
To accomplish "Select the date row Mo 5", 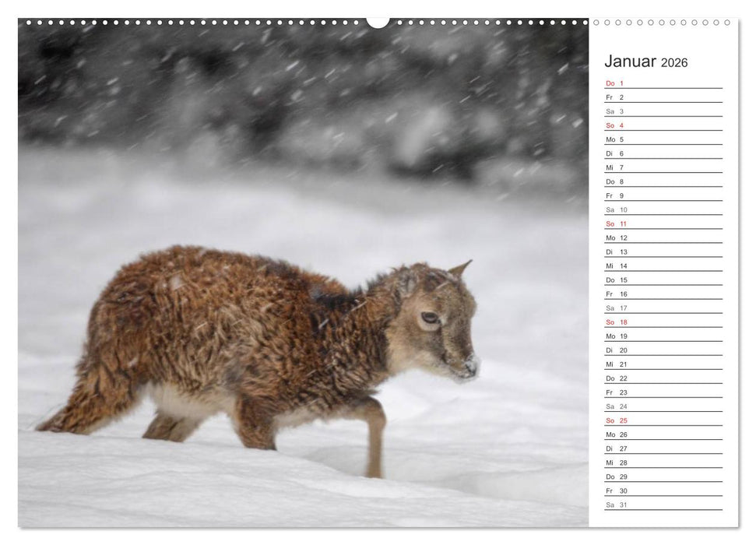I will click(615, 141).
